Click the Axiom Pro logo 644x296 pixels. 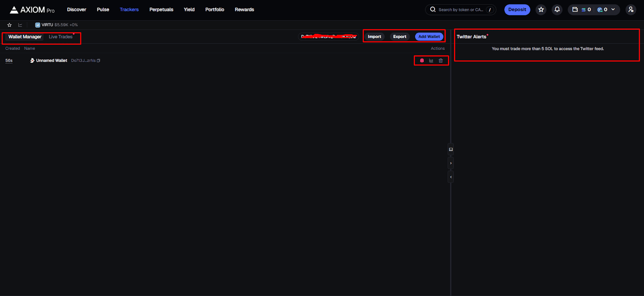(32, 10)
